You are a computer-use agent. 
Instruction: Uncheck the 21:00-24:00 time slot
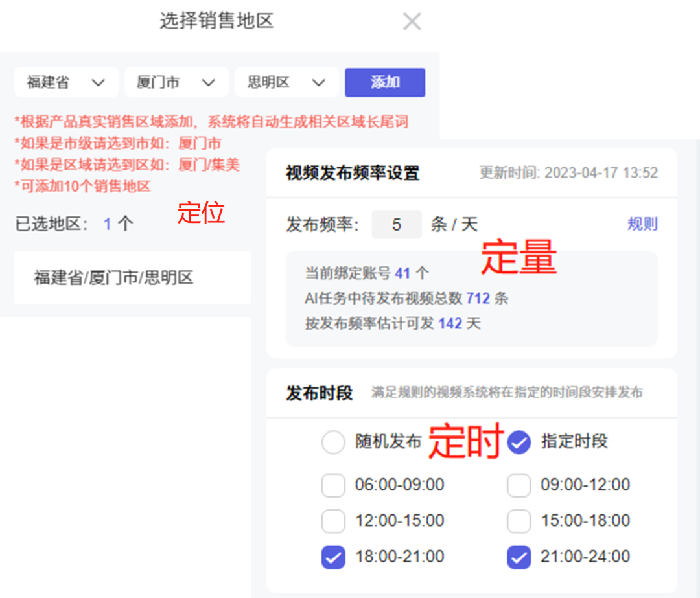coord(519,557)
